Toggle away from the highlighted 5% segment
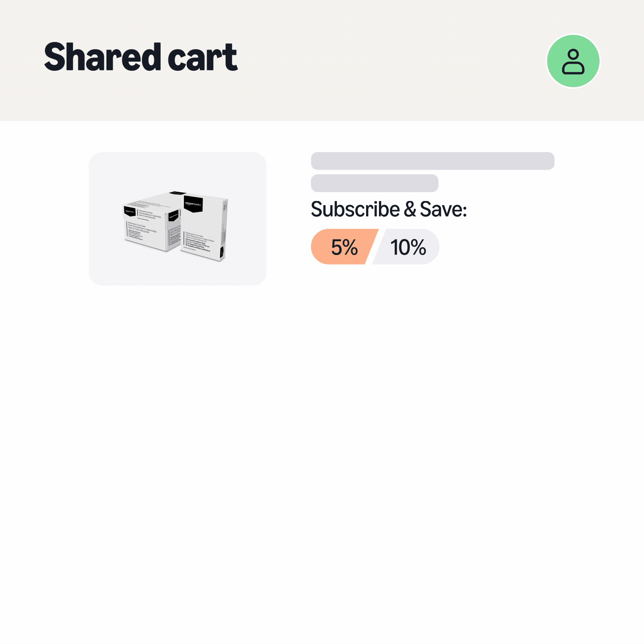 408,246
